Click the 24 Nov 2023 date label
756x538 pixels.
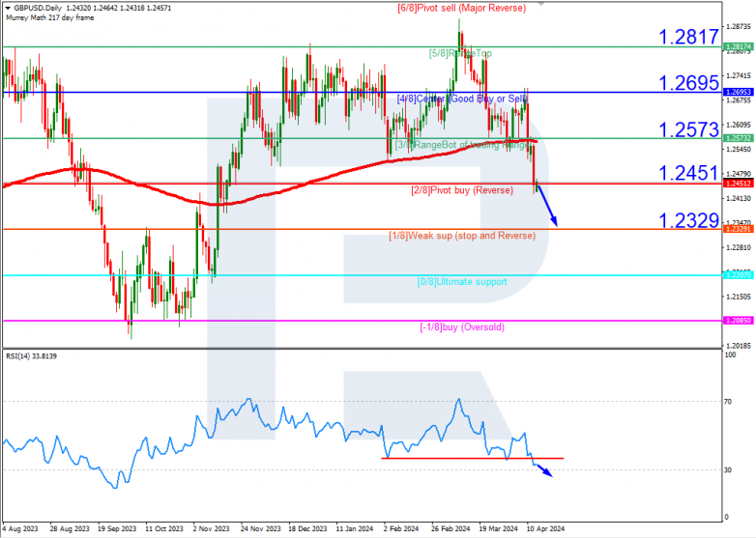260,529
